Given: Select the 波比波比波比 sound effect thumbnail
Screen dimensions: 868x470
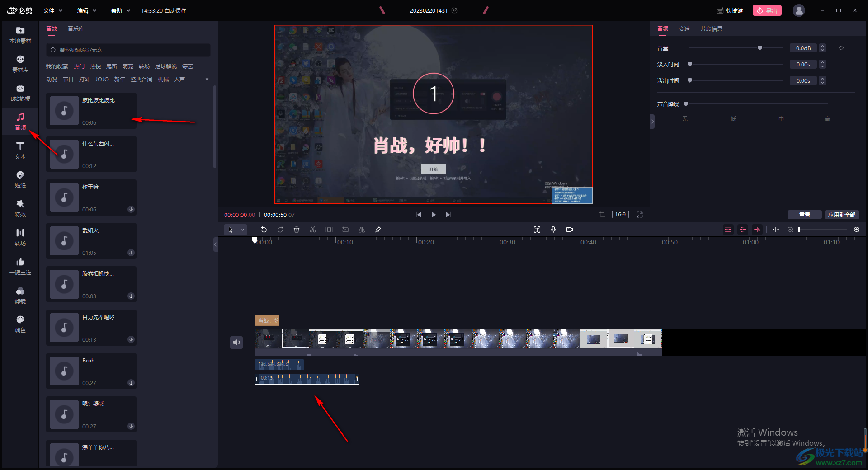Looking at the screenshot, I should pyautogui.click(x=64, y=111).
